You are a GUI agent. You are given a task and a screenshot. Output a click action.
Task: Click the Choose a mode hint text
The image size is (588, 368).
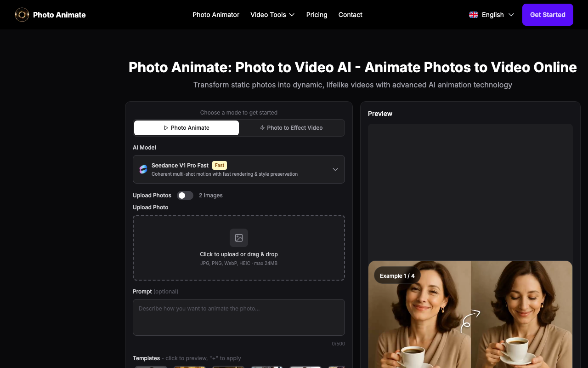click(x=239, y=113)
